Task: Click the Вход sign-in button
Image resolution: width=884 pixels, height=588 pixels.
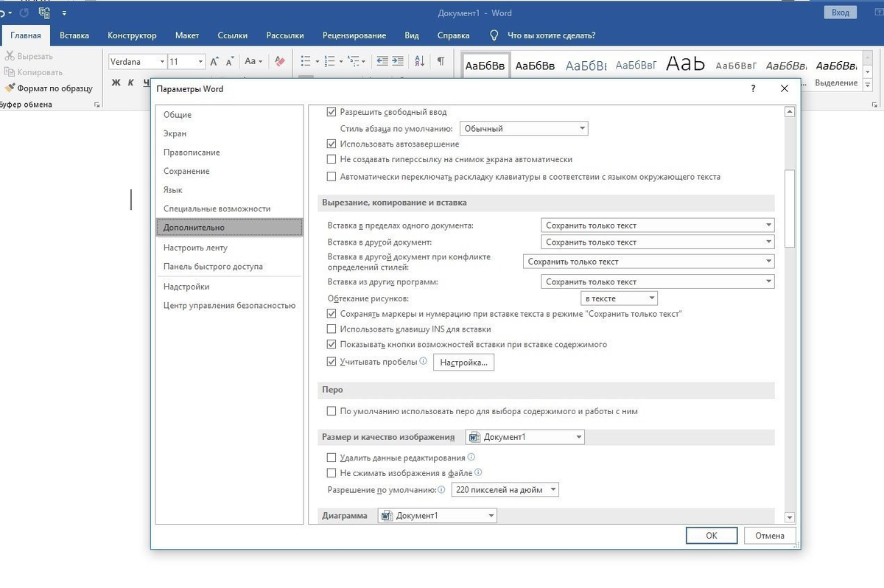Action: pyautogui.click(x=841, y=13)
